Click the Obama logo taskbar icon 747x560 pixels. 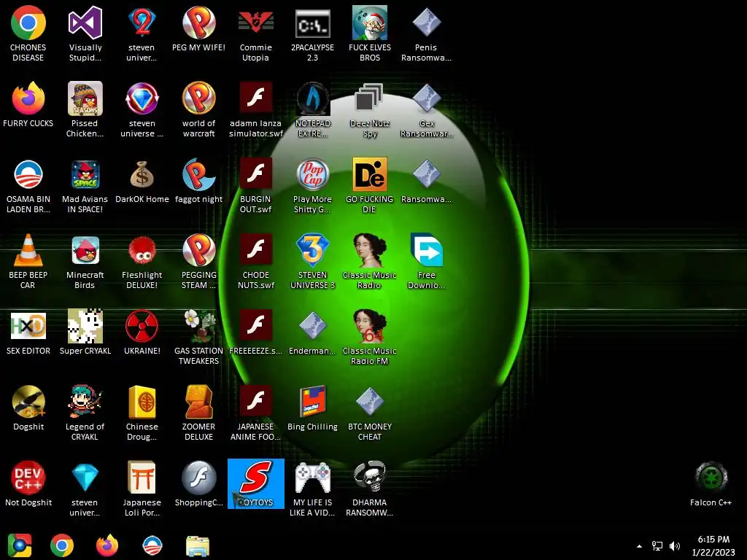tap(152, 545)
